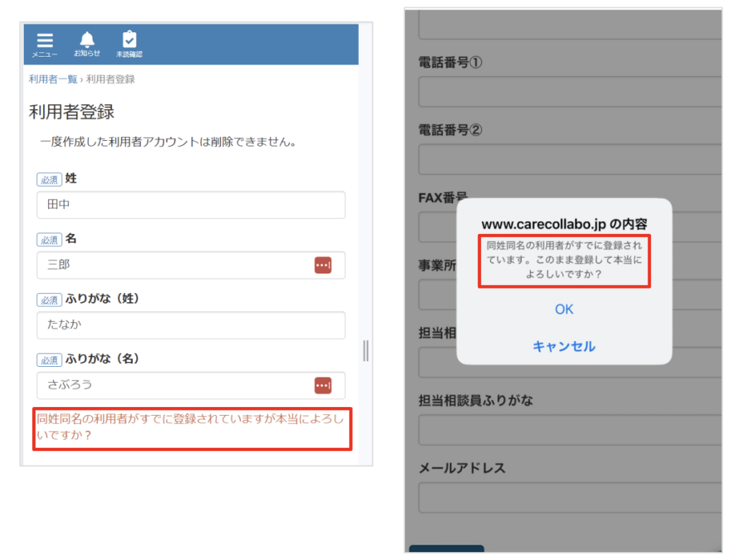The image size is (735, 560).
Task: Open the 未読確認 clipboard icon
Action: click(x=129, y=45)
